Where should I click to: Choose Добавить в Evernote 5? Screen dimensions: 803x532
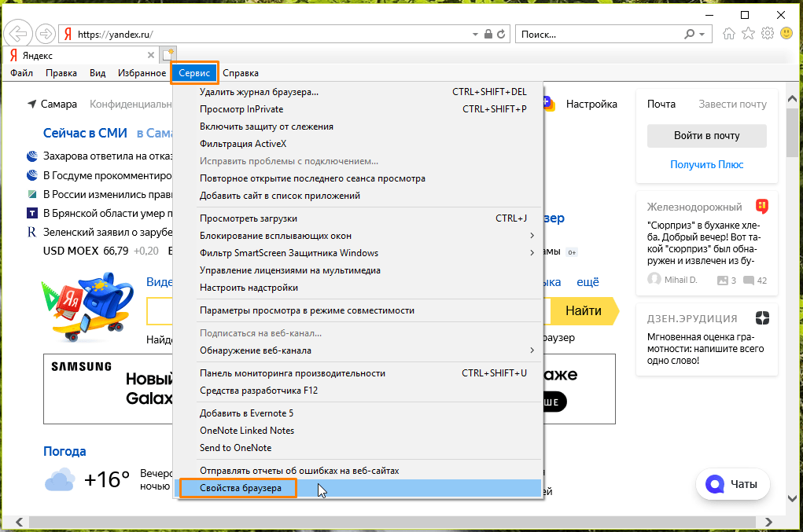[x=358, y=413]
